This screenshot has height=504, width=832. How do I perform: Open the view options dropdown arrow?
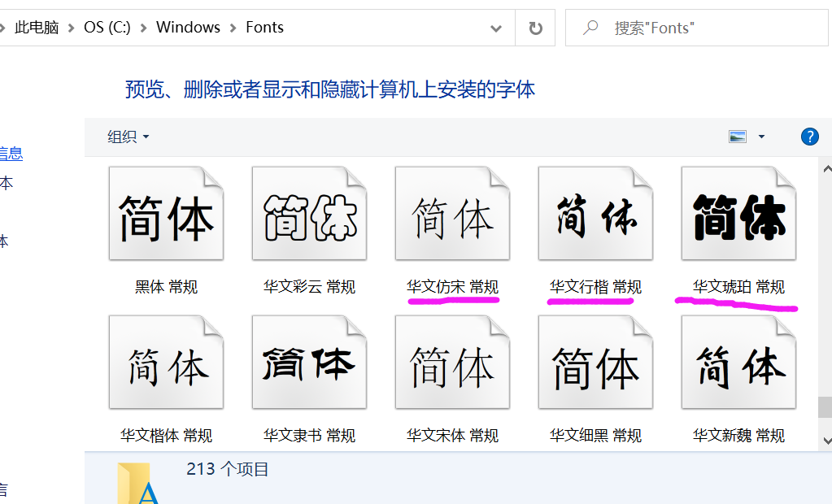(761, 137)
